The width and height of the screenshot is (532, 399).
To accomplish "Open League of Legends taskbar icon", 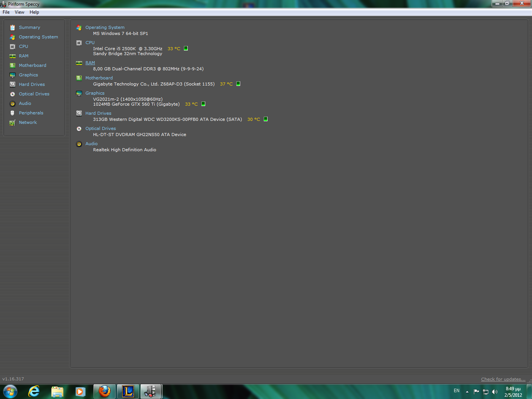I will (x=128, y=391).
